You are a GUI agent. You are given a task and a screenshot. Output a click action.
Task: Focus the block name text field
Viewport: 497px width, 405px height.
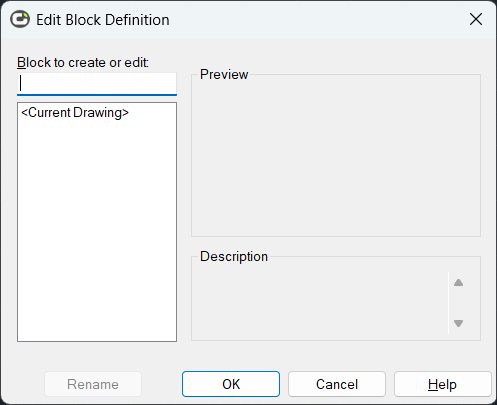97,84
